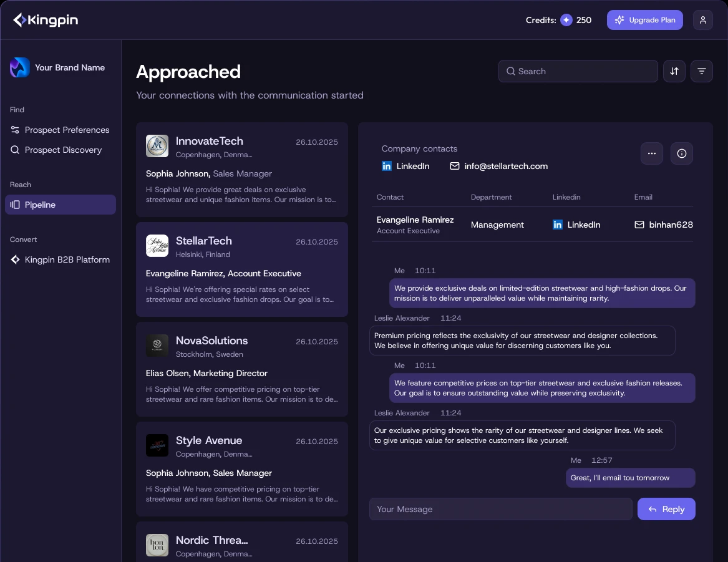Image resolution: width=728 pixels, height=562 pixels.
Task: Click Evangeline Ramirez contact name
Action: point(415,220)
